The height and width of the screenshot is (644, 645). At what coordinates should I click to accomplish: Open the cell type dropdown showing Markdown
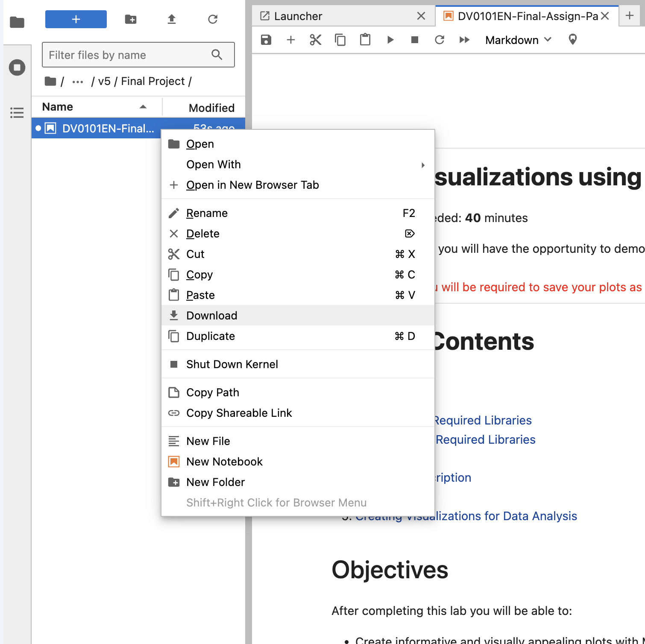tap(518, 40)
